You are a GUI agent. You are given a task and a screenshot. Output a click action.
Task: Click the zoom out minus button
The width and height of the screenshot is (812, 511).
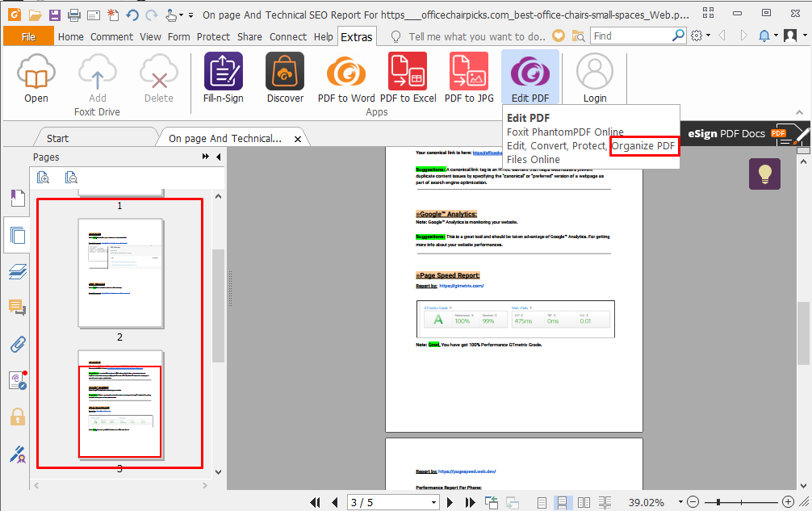pos(693,501)
